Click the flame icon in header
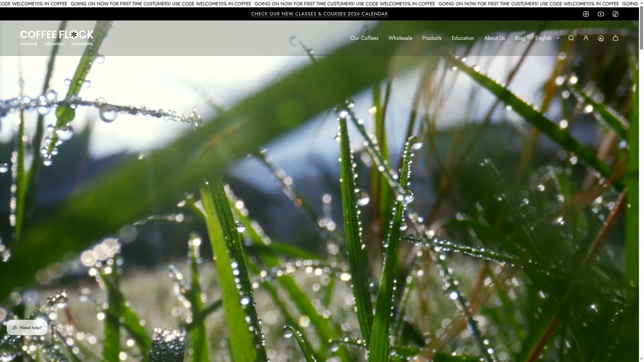This screenshot has height=362, width=644. click(601, 38)
